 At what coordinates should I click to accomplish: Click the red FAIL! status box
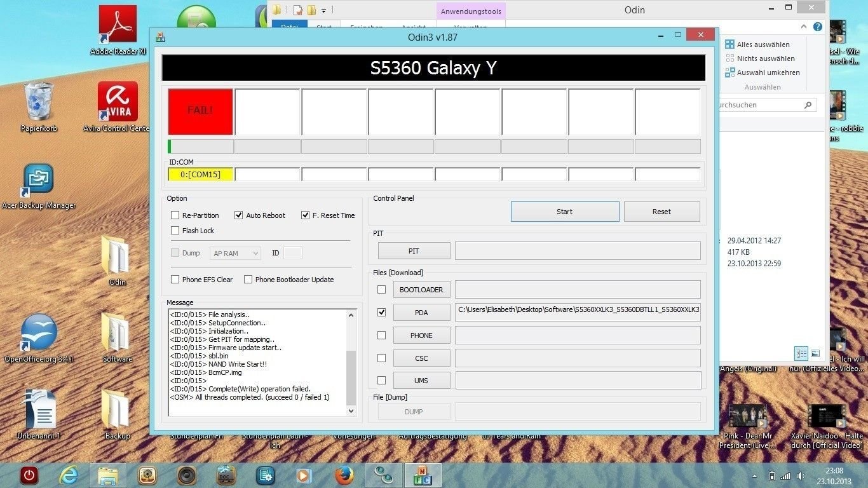pos(200,111)
